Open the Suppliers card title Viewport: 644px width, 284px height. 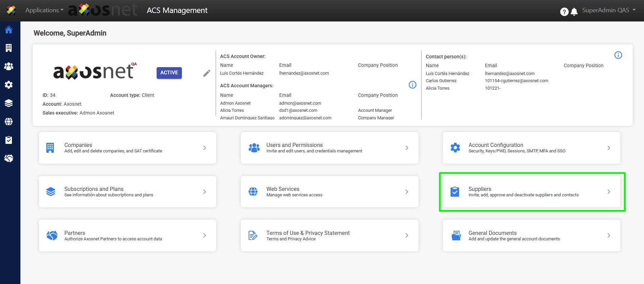[x=480, y=189]
